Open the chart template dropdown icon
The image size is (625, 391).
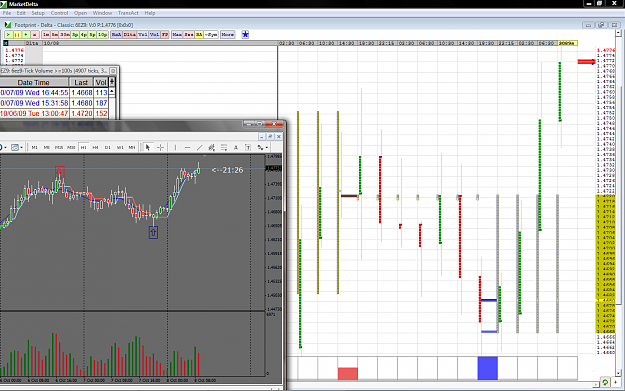[x=17, y=147]
